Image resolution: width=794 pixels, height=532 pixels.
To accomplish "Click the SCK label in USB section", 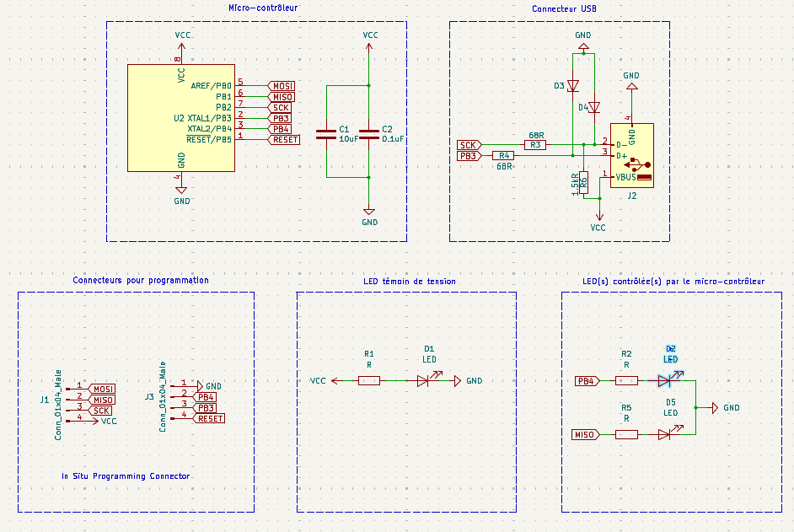I will click(x=469, y=145).
